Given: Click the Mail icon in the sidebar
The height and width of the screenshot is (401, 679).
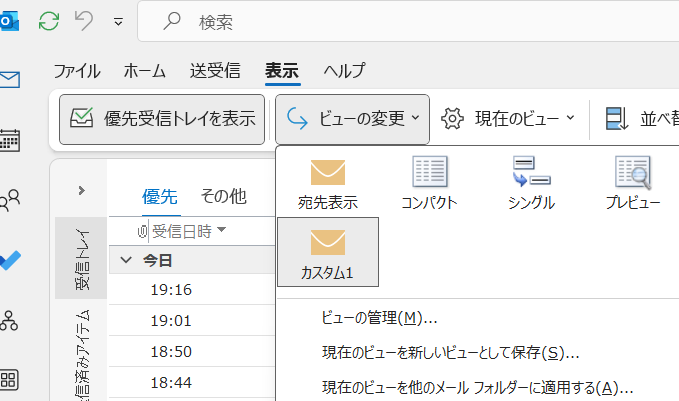Looking at the screenshot, I should [x=10, y=80].
